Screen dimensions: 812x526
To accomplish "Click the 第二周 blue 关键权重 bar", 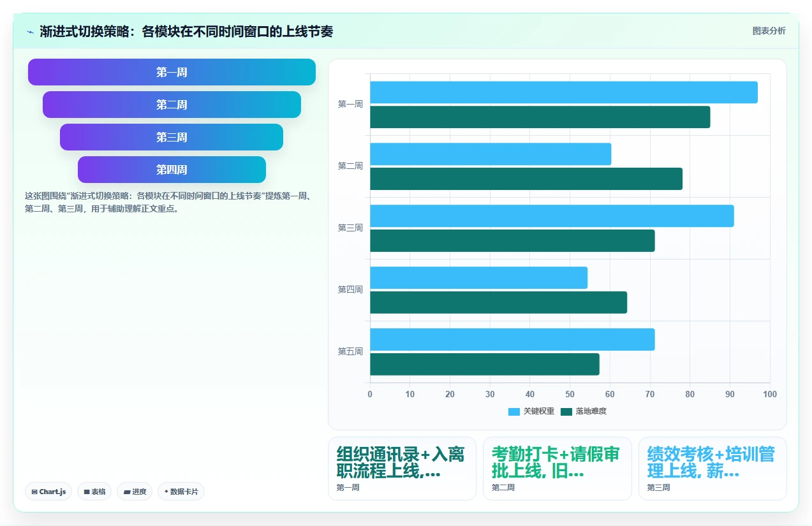I will pyautogui.click(x=491, y=154).
